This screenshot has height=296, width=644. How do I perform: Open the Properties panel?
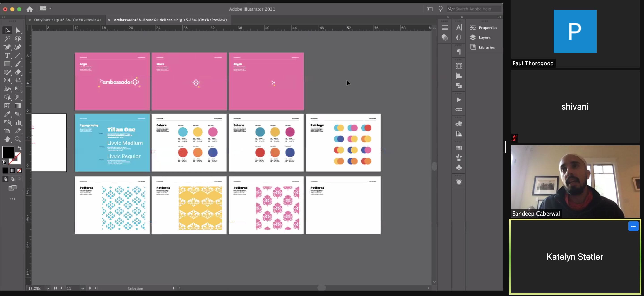484,27
